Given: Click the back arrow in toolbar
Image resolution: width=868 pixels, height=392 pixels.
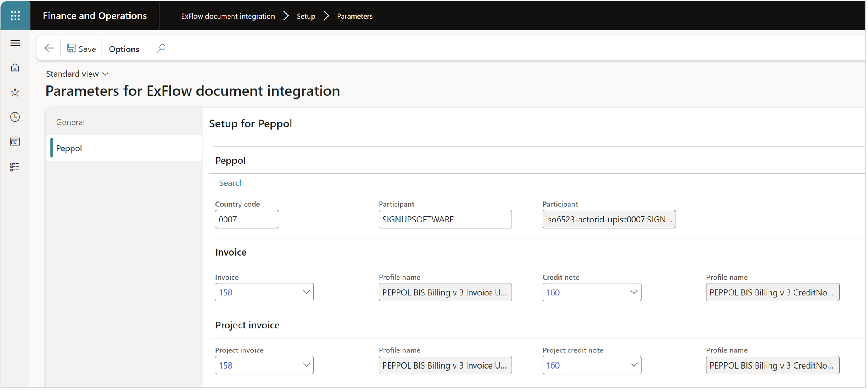Looking at the screenshot, I should [x=49, y=49].
